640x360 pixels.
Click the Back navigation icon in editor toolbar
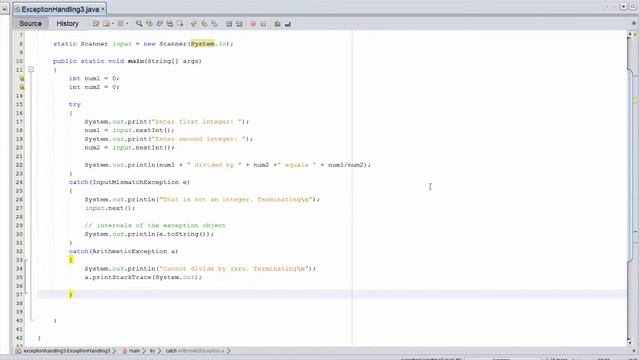click(x=106, y=24)
